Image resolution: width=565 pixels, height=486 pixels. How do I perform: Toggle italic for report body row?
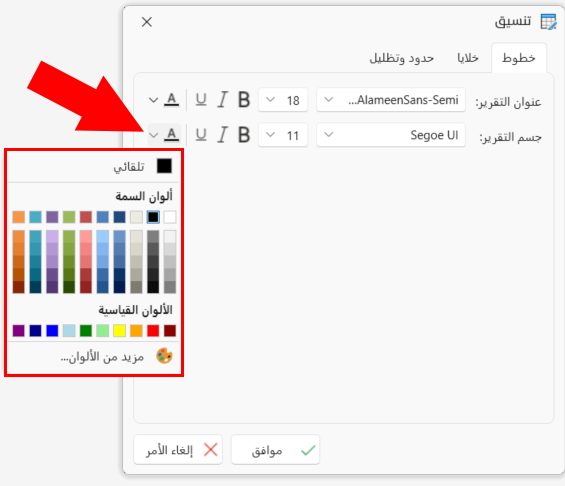[x=223, y=135]
